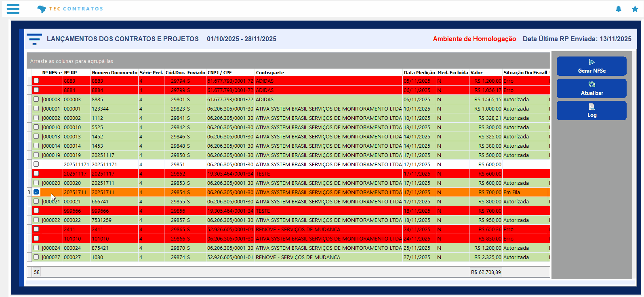644x297 pixels.
Task: Click value 'R$ 1.565,15' cell
Action: 486,99
